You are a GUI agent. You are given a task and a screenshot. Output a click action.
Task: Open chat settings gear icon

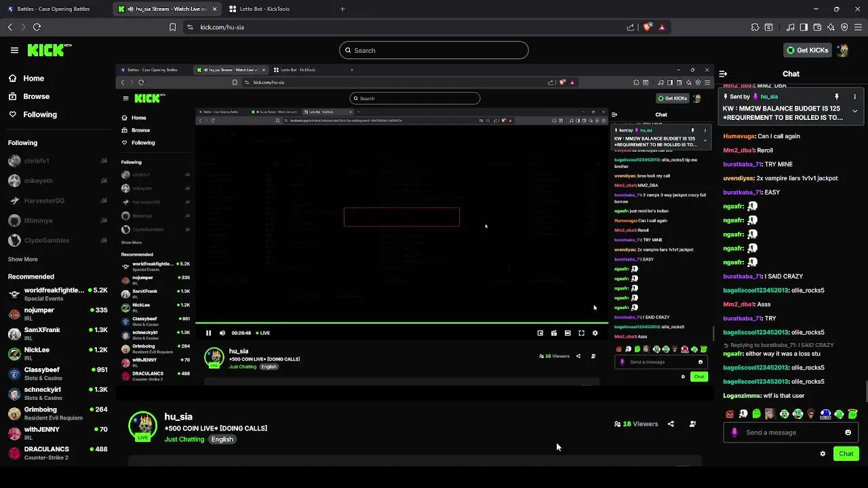[x=823, y=453]
